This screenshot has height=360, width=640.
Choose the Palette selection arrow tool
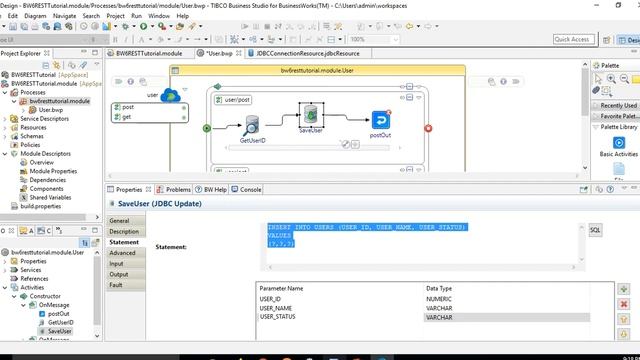pyautogui.click(x=598, y=78)
